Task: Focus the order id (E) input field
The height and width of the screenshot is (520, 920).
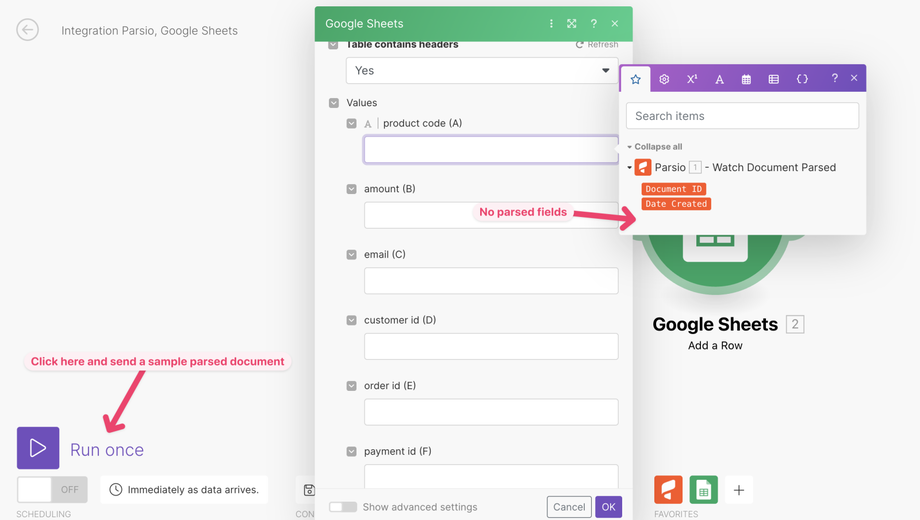Action: [491, 412]
